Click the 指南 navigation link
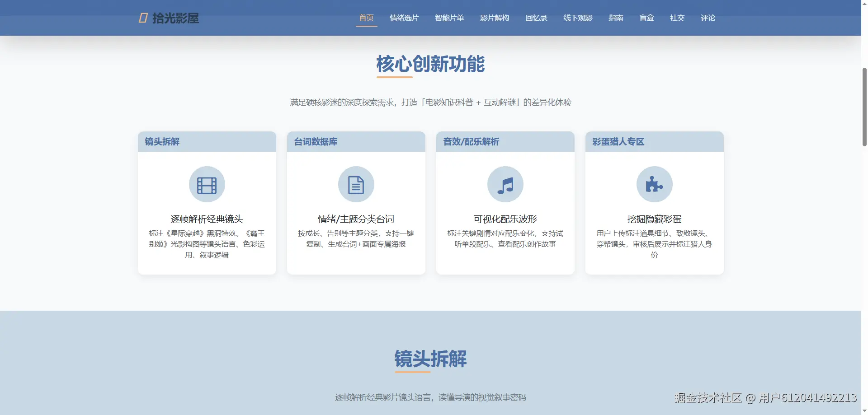The image size is (868, 415). coord(616,18)
